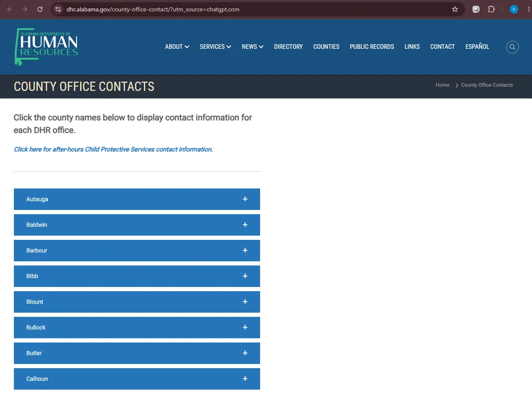532x393 pixels.
Task: Click the Alabama Human Resources logo
Action: tap(46, 47)
